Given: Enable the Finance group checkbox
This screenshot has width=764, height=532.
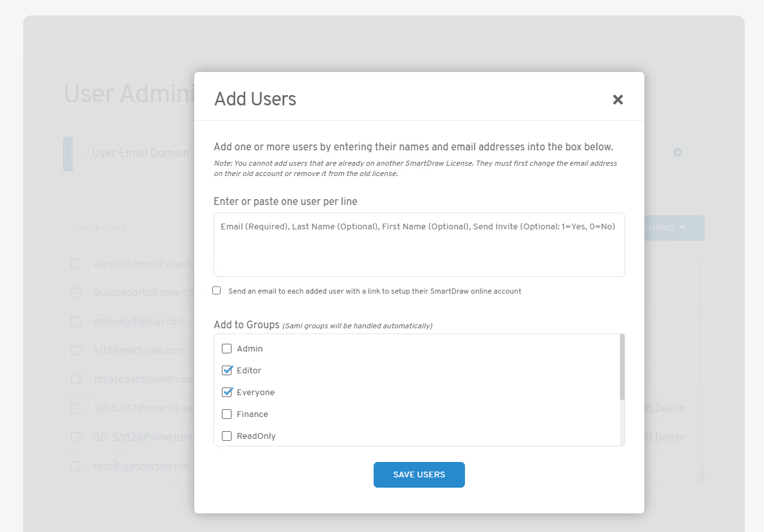Looking at the screenshot, I should (226, 414).
